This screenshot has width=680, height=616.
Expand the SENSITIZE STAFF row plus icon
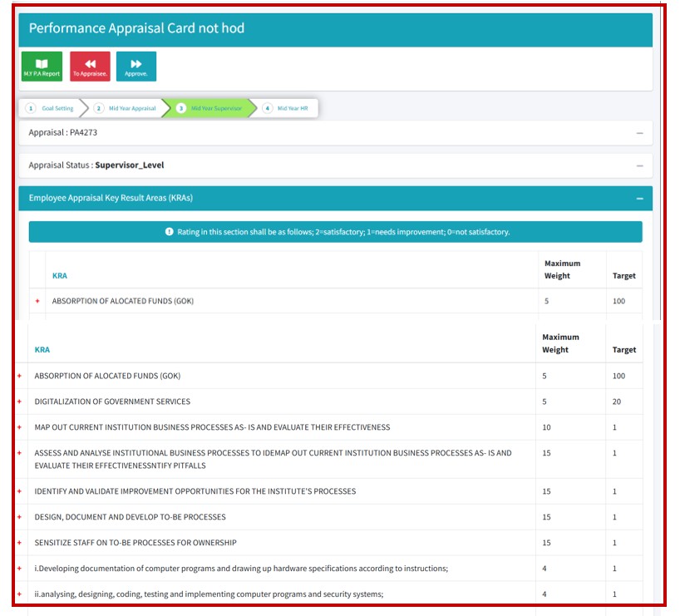pos(20,543)
